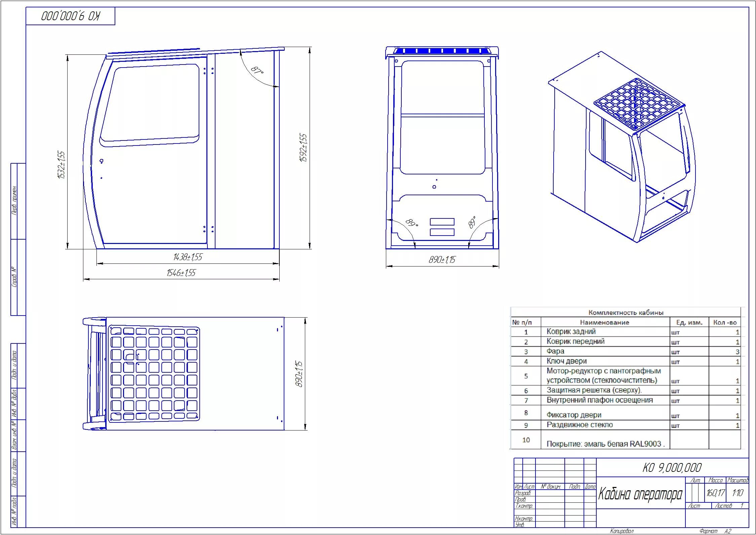This screenshot has height=535, width=756.
Task: Click the scale 1:10 cell
Action: click(x=738, y=493)
